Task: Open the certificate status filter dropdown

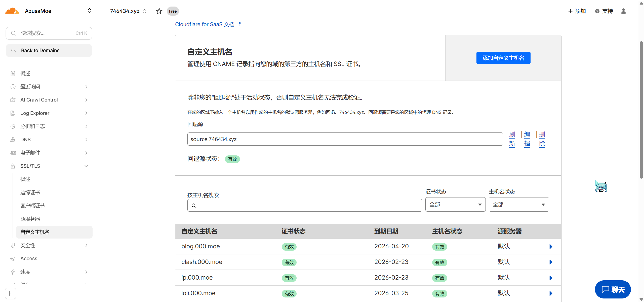Action: point(455,205)
